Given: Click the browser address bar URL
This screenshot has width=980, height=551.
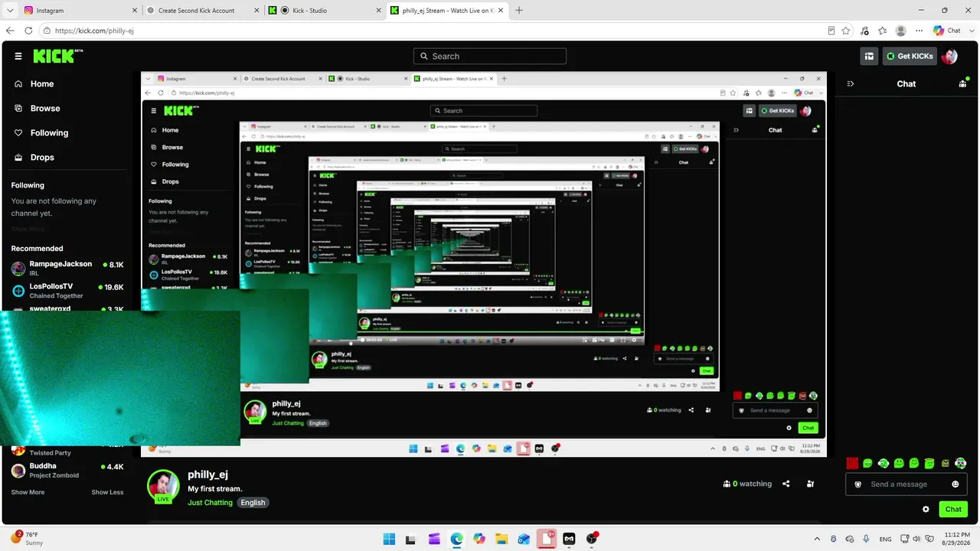Looking at the screenshot, I should (94, 31).
